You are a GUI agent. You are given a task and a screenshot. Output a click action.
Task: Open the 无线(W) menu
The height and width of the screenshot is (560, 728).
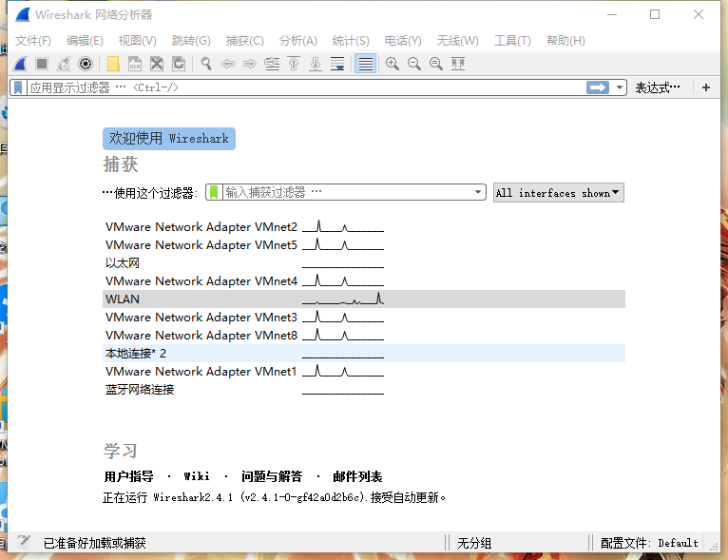click(457, 41)
